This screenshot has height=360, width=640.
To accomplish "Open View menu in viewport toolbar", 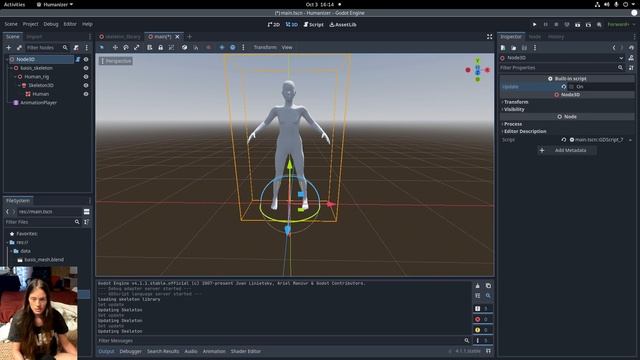I will 287,47.
